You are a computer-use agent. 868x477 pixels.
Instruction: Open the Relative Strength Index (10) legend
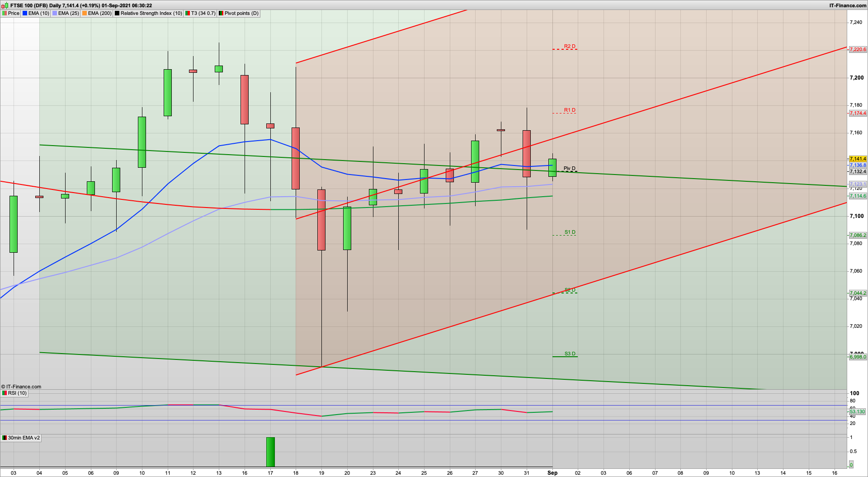point(148,13)
